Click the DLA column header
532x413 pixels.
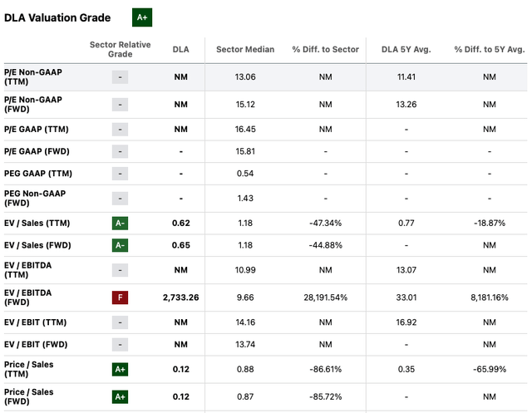click(181, 50)
